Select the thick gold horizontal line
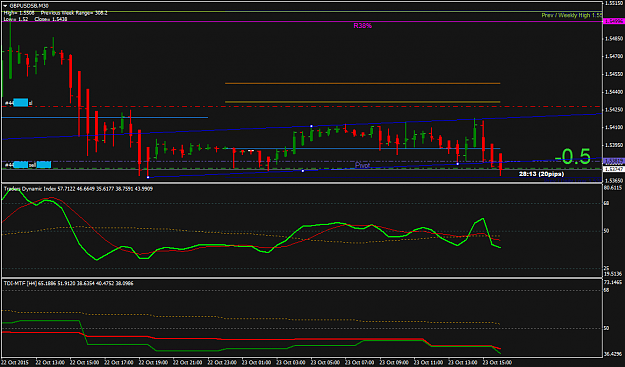Image resolution: width=625 pixels, height=367 pixels. point(362,102)
